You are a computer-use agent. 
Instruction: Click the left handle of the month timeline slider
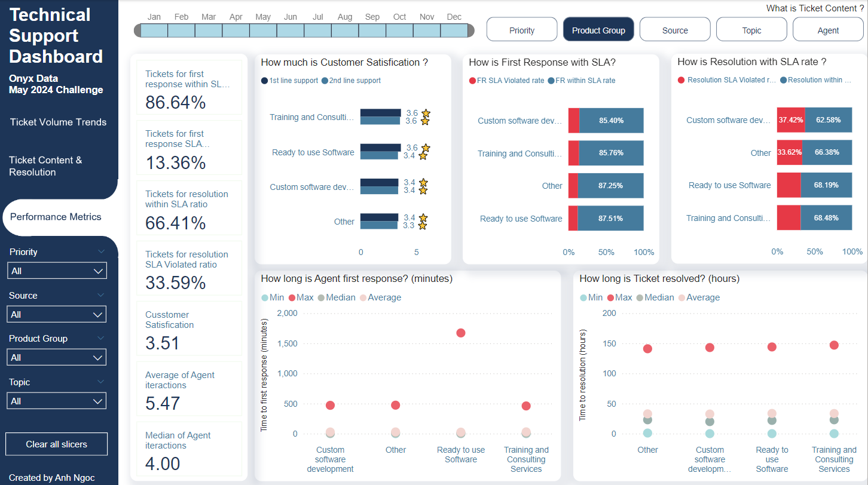(137, 30)
